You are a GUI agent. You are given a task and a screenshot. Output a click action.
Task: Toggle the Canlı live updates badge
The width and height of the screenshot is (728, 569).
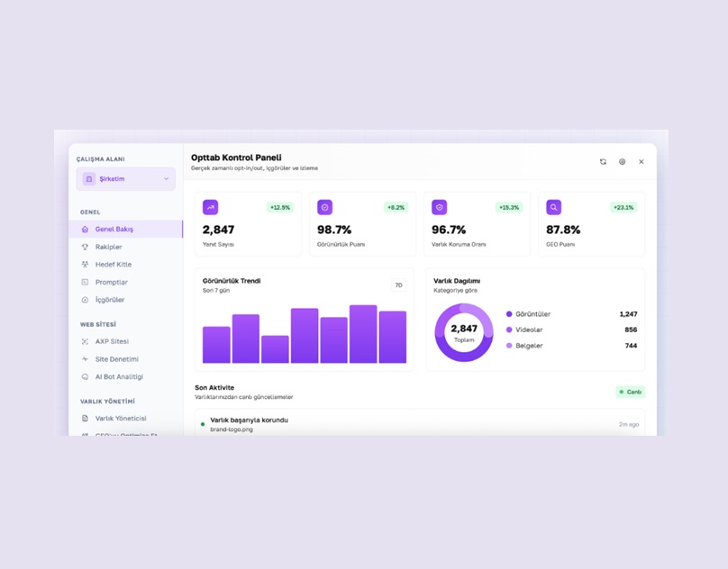tap(630, 392)
